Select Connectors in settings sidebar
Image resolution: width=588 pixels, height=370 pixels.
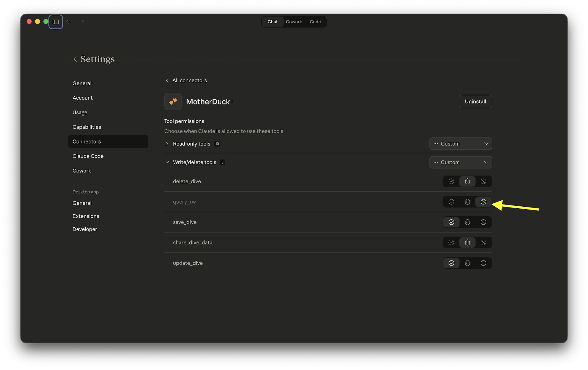(x=108, y=142)
